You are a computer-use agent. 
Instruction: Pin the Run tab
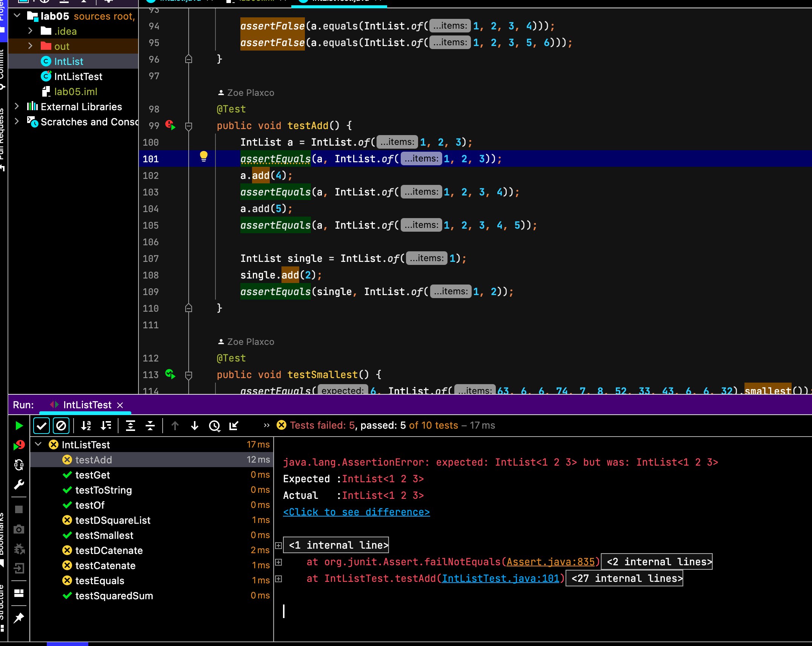tap(19, 618)
